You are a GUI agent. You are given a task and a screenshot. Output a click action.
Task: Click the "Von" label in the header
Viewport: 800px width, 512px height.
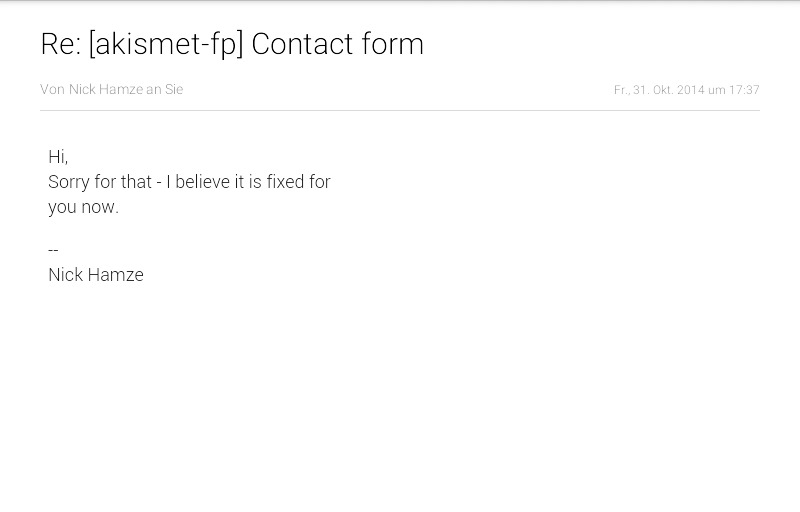(x=52, y=89)
